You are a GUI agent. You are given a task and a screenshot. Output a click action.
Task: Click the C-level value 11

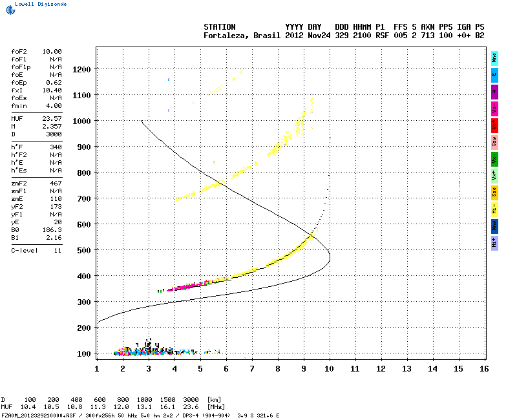tap(58, 251)
